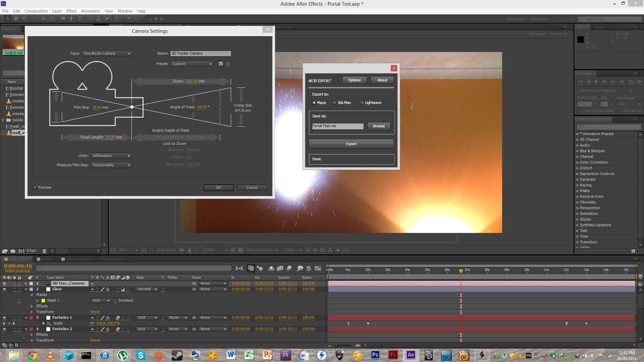Expand the Blur & Sharpen effects category
The width and height of the screenshot is (644, 362).
[x=578, y=151]
